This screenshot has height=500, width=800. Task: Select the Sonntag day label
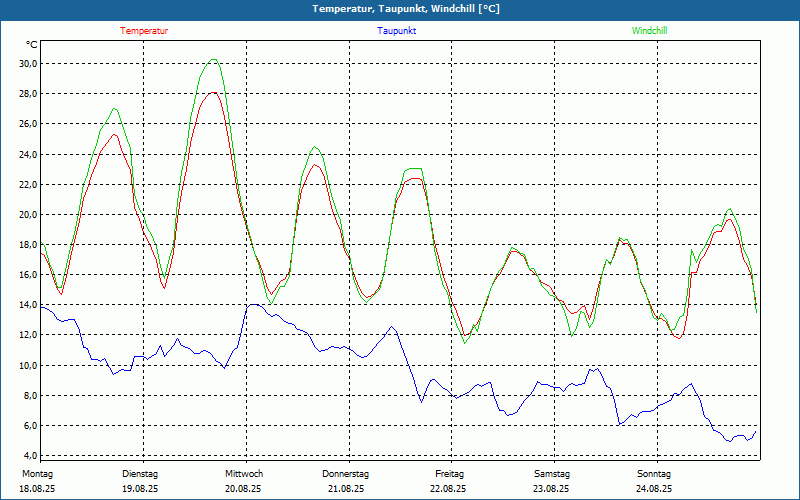pyautogui.click(x=654, y=473)
